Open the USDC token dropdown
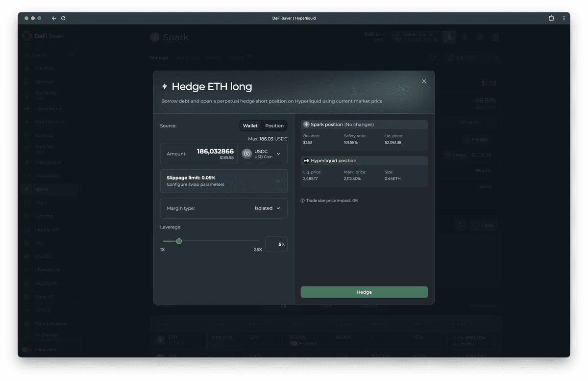This screenshot has width=588, height=381. pos(263,154)
